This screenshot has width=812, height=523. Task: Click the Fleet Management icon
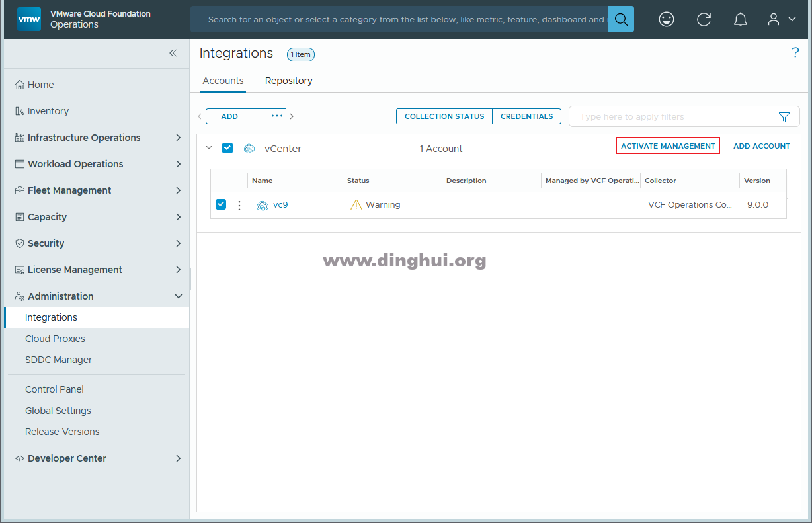pyautogui.click(x=20, y=190)
